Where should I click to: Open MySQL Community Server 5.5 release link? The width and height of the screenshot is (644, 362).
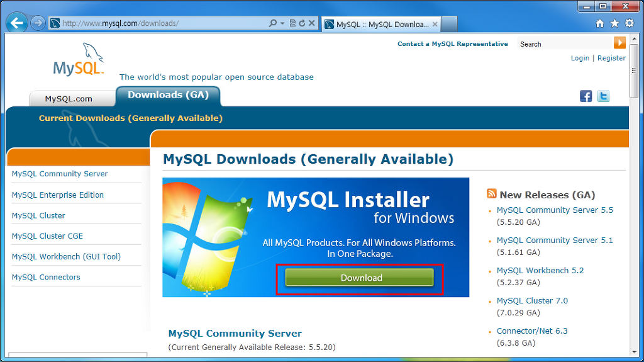point(555,210)
